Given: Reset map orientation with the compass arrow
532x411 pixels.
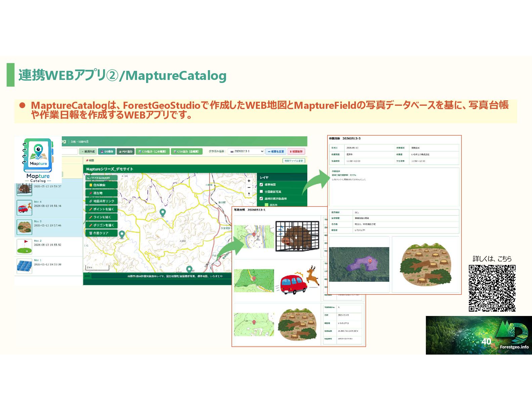Looking at the screenshot, I should pos(249,194).
